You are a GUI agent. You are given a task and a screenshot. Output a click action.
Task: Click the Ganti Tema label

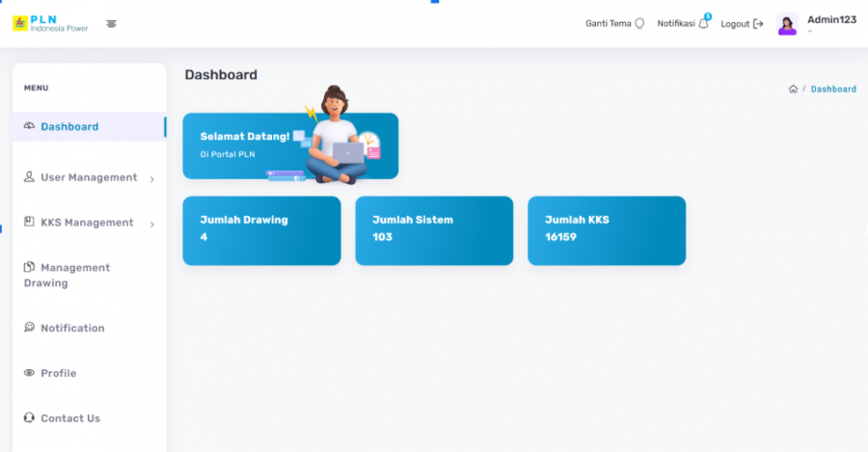[x=609, y=24]
